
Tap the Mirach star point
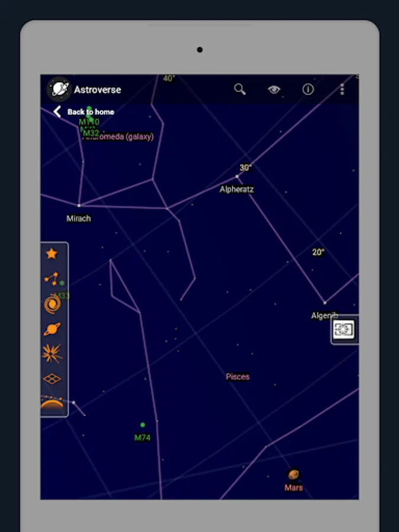[79, 205]
